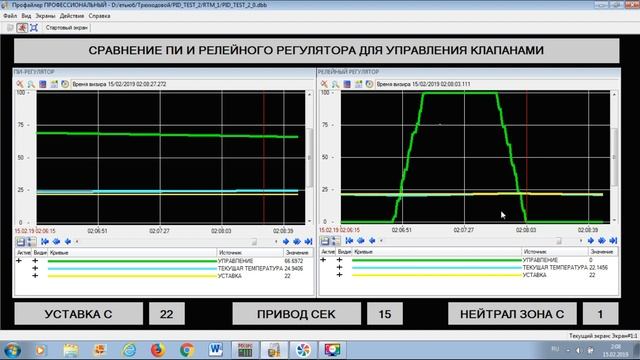Jump to end of РЕЛЕЙНЫЙ РЕГУЛЯТОР trend

[x=613, y=241]
